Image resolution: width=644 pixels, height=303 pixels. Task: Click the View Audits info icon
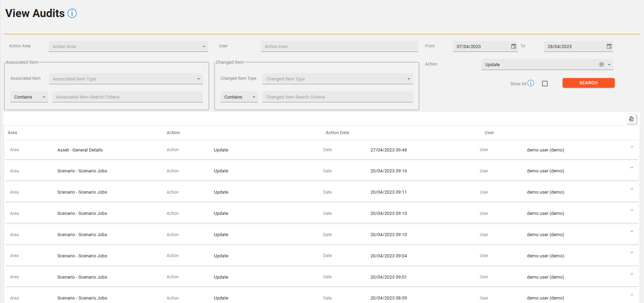point(72,14)
